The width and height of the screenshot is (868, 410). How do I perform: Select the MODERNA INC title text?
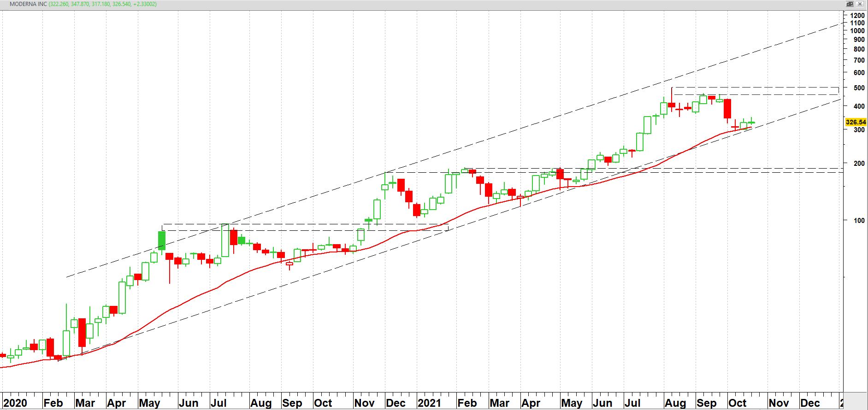pos(29,4)
